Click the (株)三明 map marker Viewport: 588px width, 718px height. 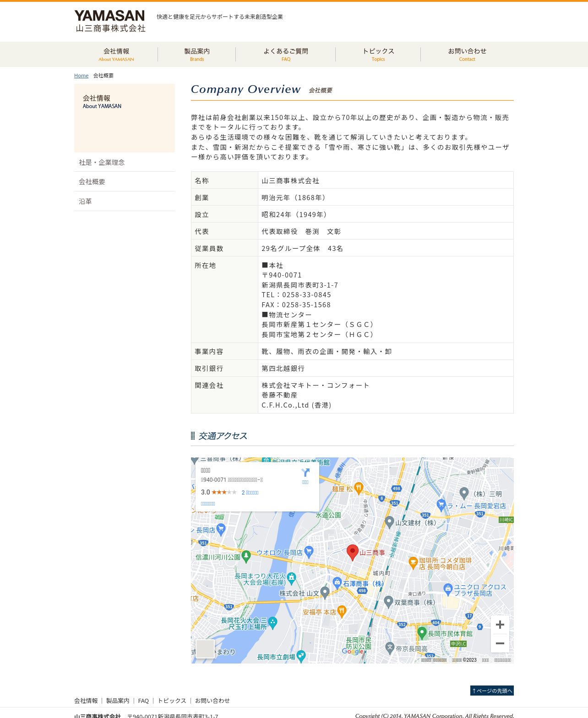(x=464, y=493)
